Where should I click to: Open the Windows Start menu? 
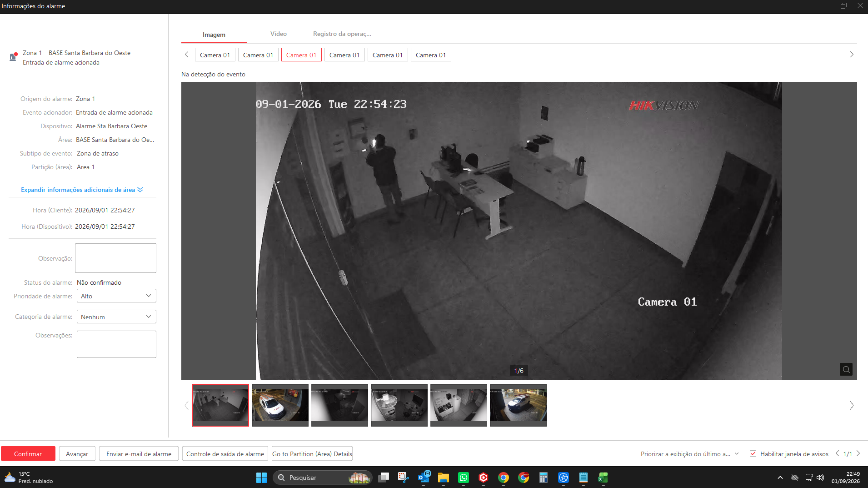pyautogui.click(x=262, y=478)
